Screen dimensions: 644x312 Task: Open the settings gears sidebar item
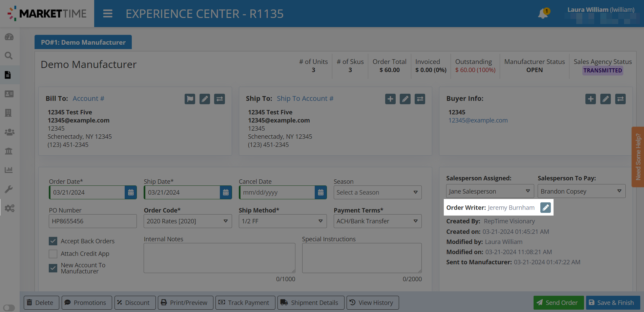pyautogui.click(x=9, y=208)
